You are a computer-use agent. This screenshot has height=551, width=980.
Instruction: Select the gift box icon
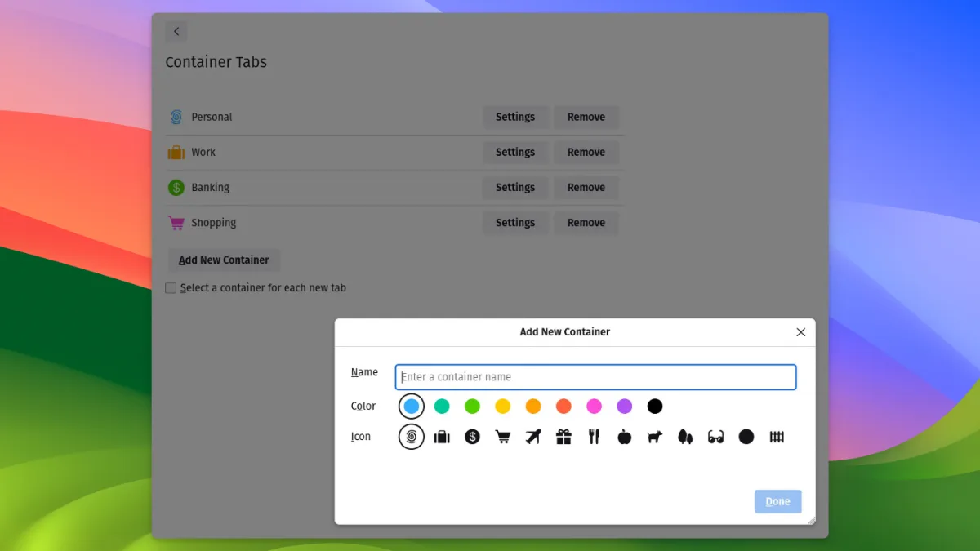(563, 437)
